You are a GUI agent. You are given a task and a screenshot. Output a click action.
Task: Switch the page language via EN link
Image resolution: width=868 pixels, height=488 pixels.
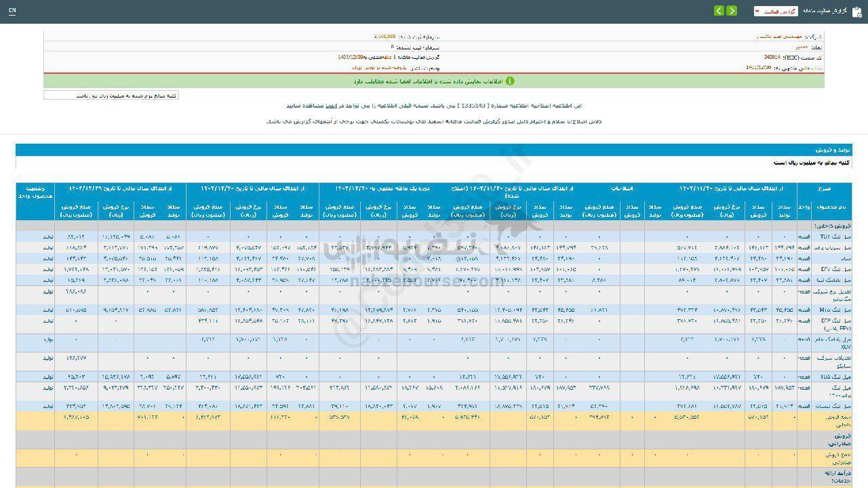pos(12,12)
